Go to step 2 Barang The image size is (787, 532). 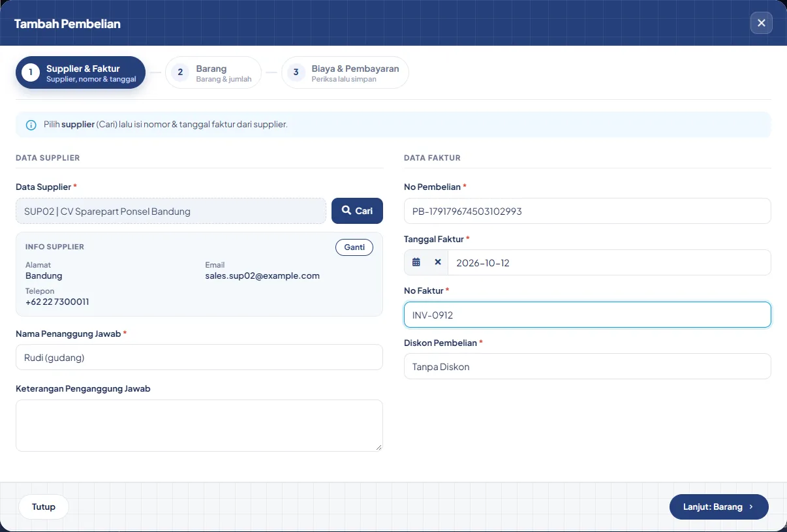tap(213, 72)
